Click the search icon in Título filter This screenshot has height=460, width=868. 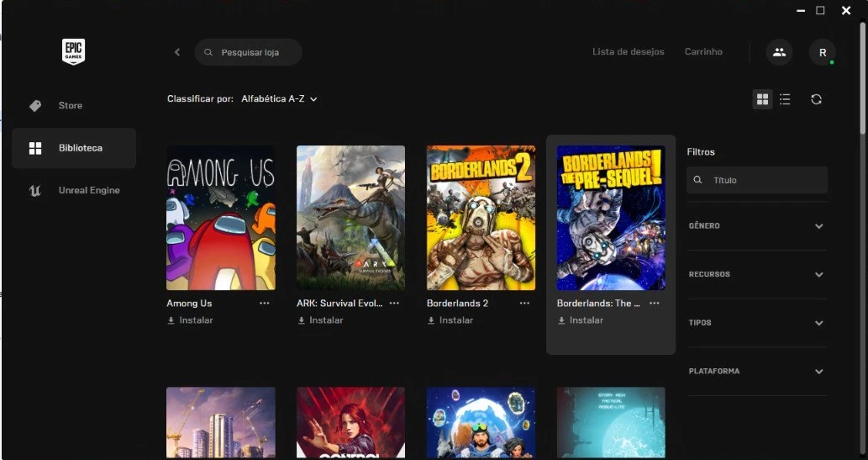click(698, 180)
